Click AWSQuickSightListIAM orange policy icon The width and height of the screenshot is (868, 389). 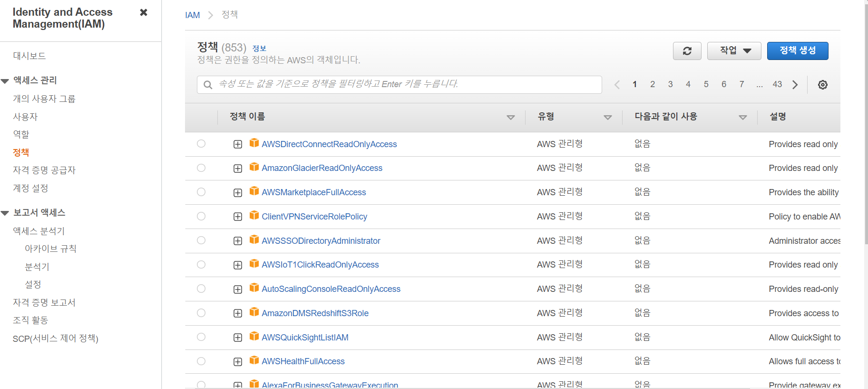[x=254, y=336]
